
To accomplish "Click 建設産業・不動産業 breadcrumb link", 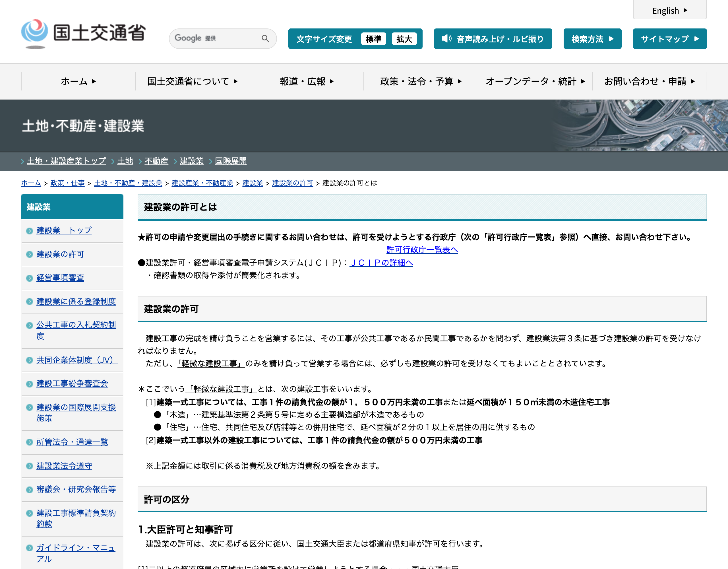I will pos(202,183).
